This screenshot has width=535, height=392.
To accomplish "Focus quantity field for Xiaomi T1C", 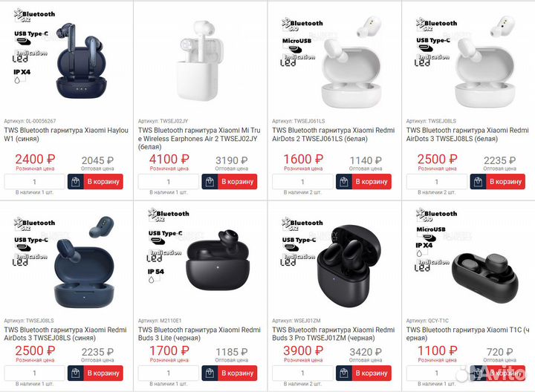I will click(x=437, y=373).
